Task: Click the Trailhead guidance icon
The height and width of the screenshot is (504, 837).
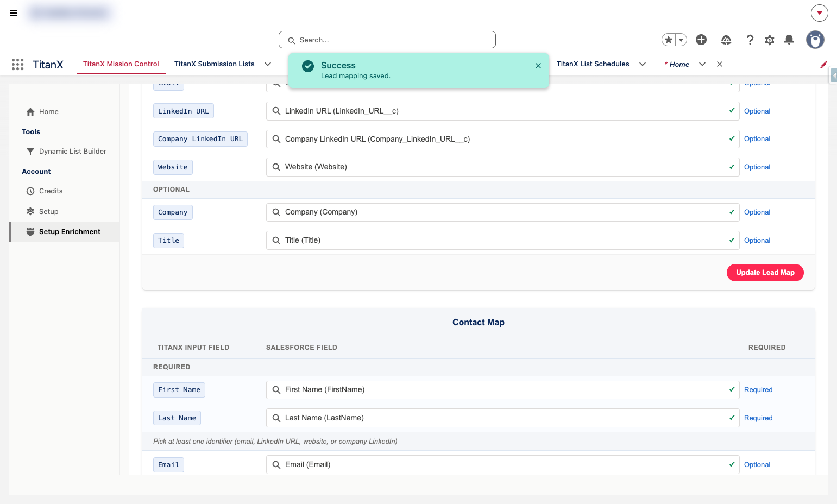Action: tap(726, 40)
